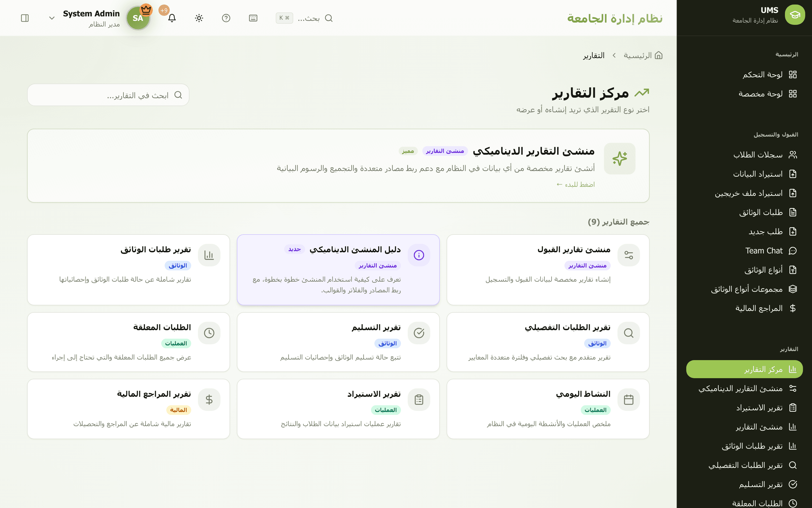Open the تقرير الاستيراد report card

338,409
